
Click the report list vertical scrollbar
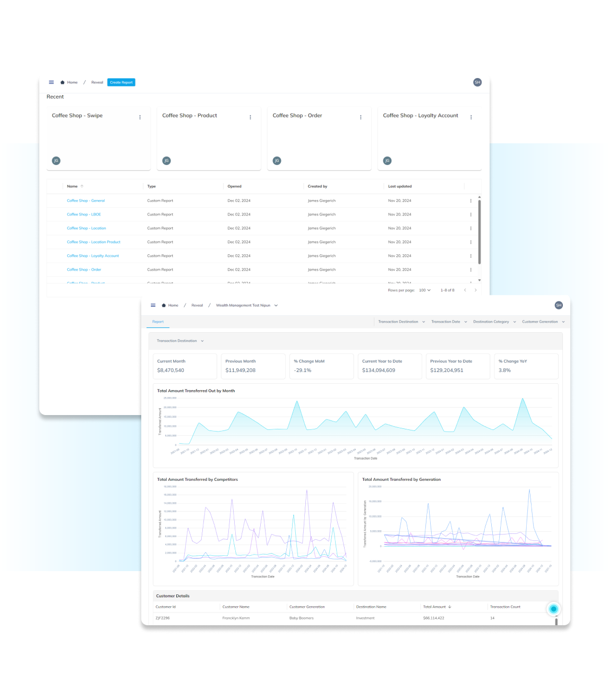[x=480, y=232]
